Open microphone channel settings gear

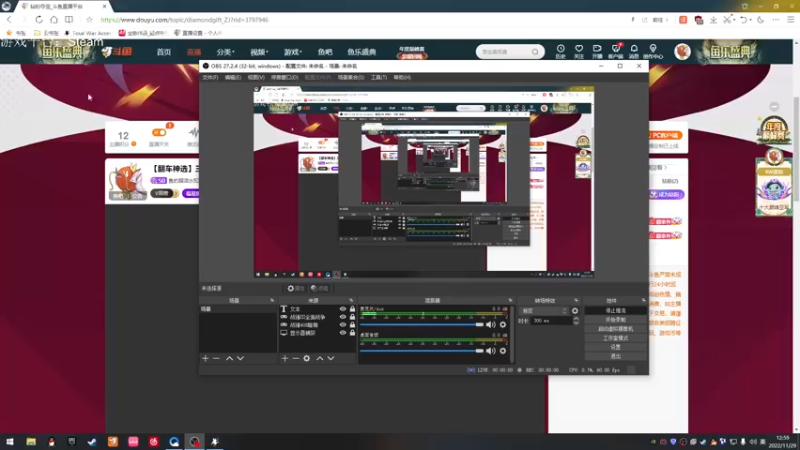(503, 324)
